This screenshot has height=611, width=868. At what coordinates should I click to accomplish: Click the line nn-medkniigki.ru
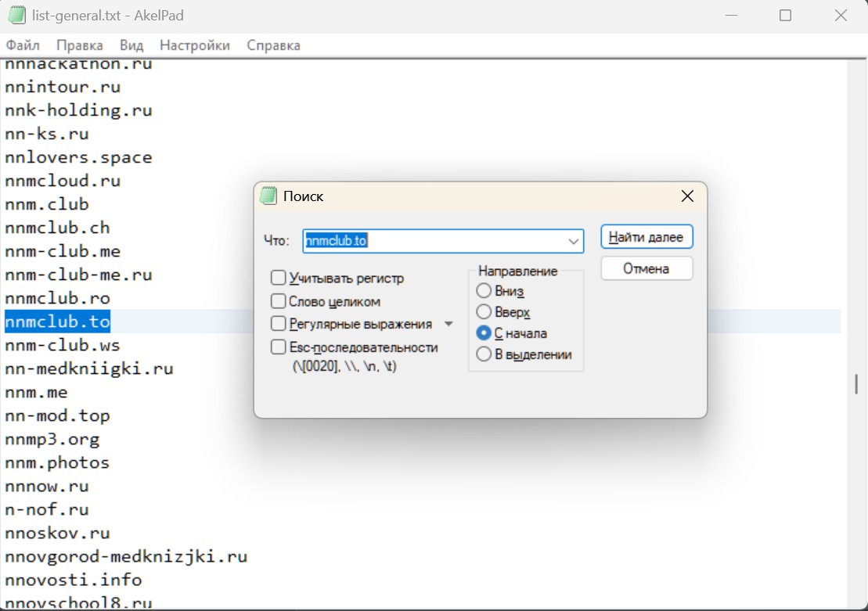pos(89,368)
